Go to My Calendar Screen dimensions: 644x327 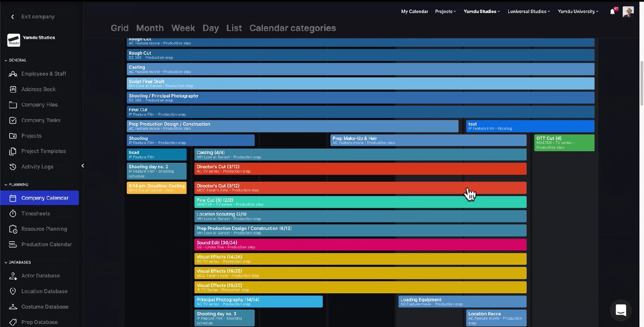(x=415, y=11)
